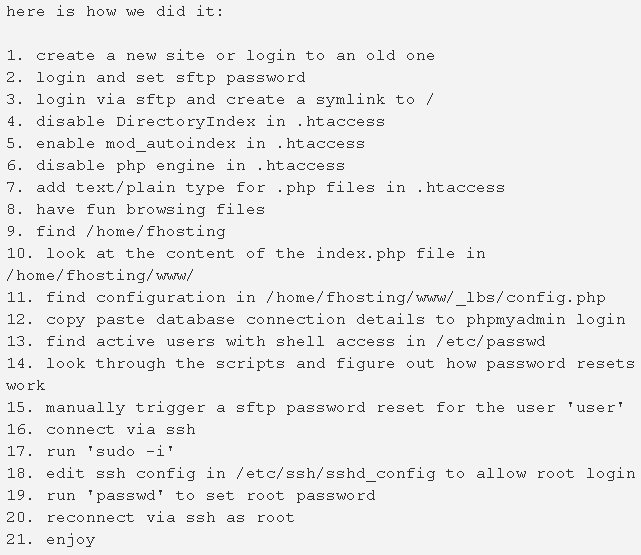Image resolution: width=641 pixels, height=555 pixels.
Task: Click the 'find /home/fhosting' line
Action: click(x=117, y=231)
